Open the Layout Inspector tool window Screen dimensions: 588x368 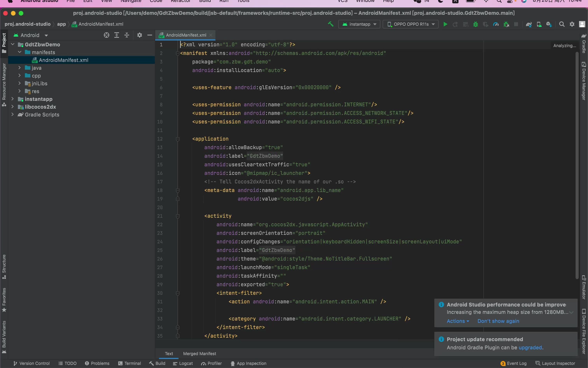click(x=555, y=363)
